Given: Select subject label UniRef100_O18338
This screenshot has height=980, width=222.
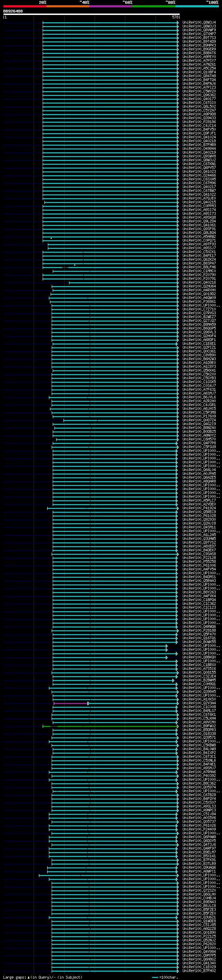Looking at the screenshot, I should click(x=199, y=734).
